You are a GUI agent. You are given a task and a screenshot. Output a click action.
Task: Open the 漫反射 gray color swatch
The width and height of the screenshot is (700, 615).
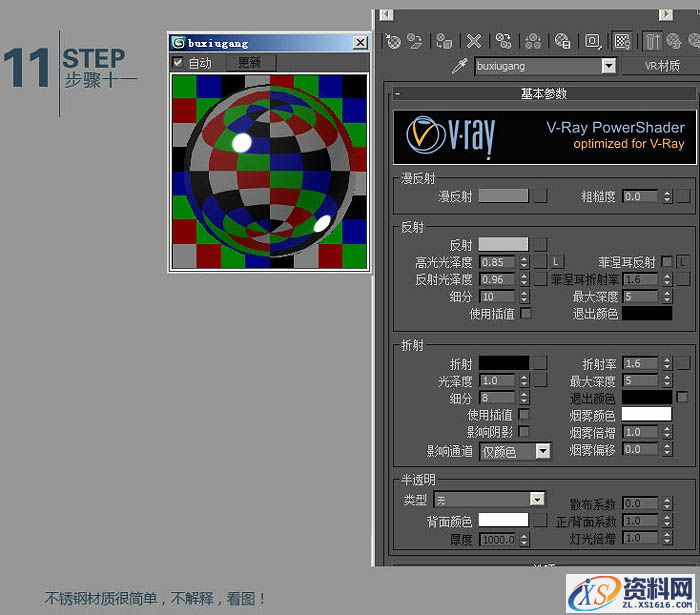tap(503, 195)
